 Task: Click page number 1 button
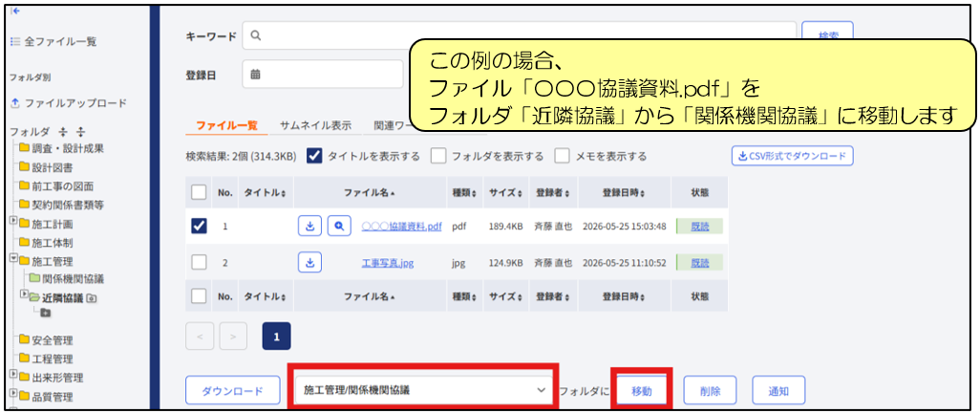click(x=277, y=336)
